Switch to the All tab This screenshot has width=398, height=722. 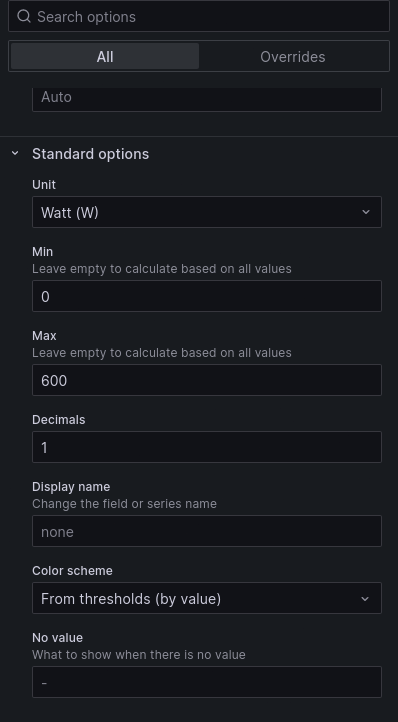(x=105, y=57)
